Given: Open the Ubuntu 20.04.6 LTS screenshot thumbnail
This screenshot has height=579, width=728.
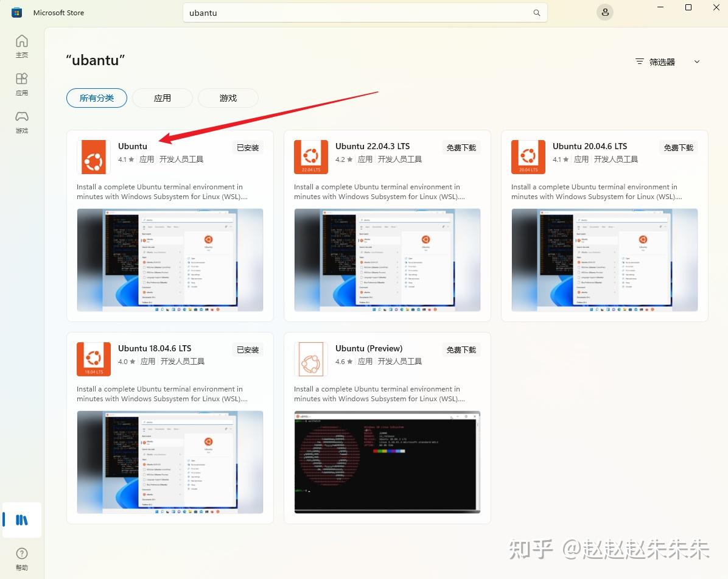Looking at the screenshot, I should [x=604, y=260].
